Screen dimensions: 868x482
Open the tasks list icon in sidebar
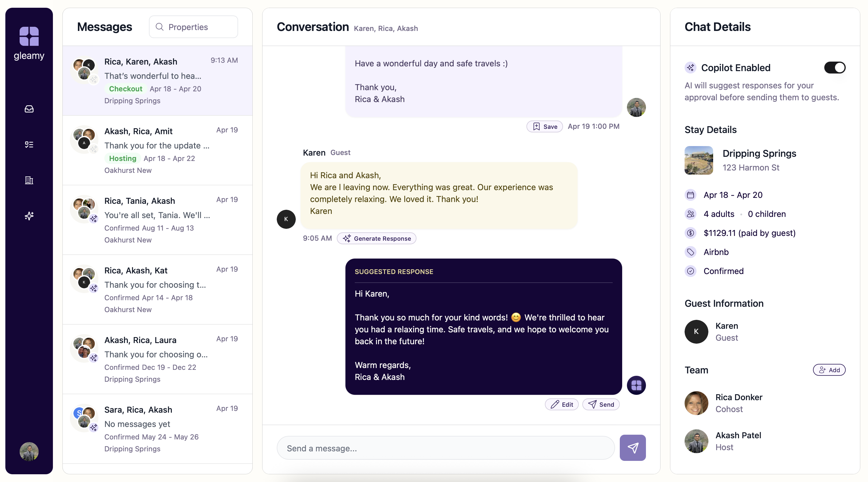pos(29,144)
